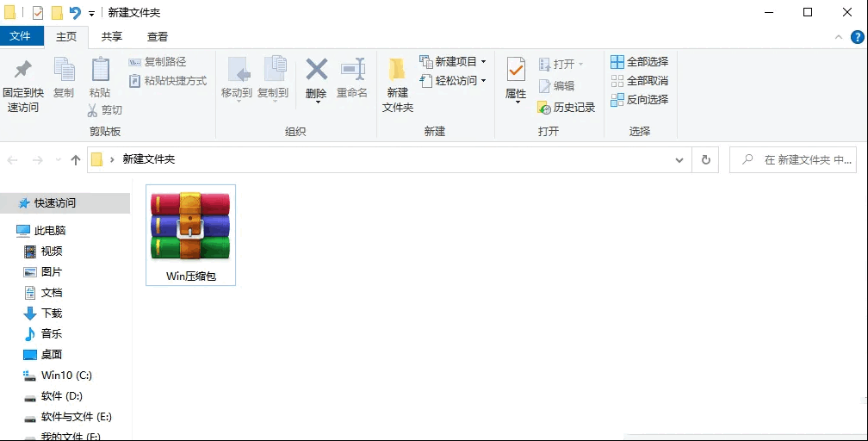The height and width of the screenshot is (441, 868).
Task: Click the 删除 X icon
Action: point(317,70)
